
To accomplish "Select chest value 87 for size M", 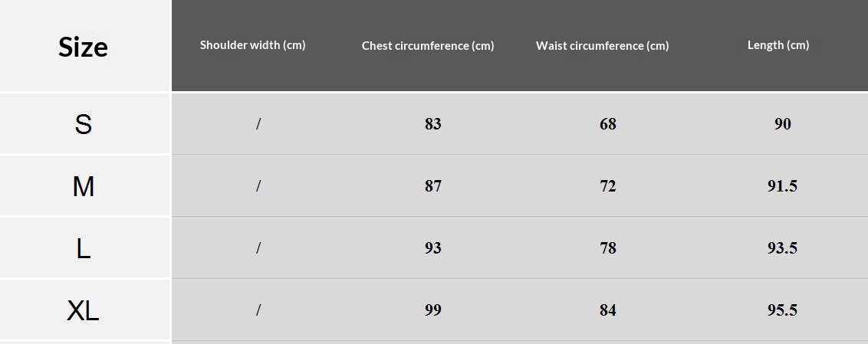I will point(433,186).
